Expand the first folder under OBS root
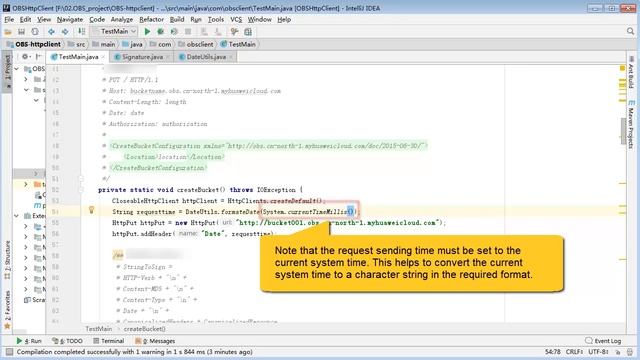The image size is (640, 360). (x=26, y=79)
